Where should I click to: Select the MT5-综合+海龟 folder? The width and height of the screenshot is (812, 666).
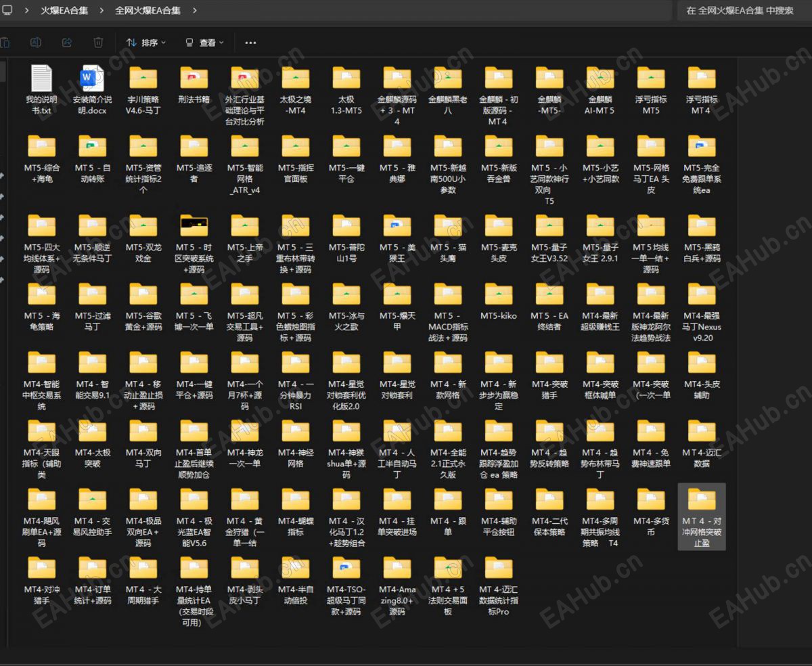click(x=41, y=159)
